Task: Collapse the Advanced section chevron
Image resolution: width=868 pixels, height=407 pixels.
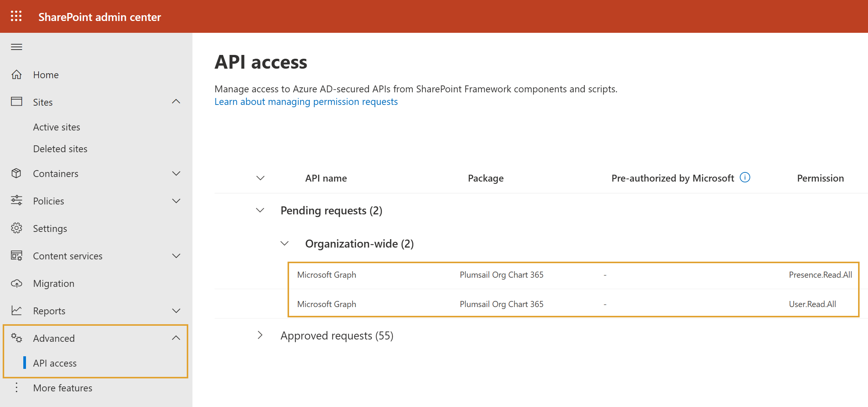Action: [176, 338]
